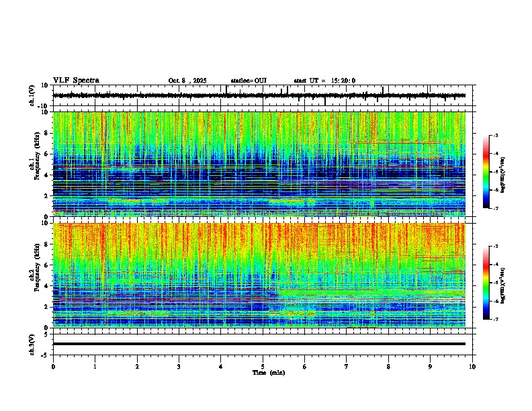Click time axis tick label "1"
The height and width of the screenshot is (411, 532).
pos(95,367)
